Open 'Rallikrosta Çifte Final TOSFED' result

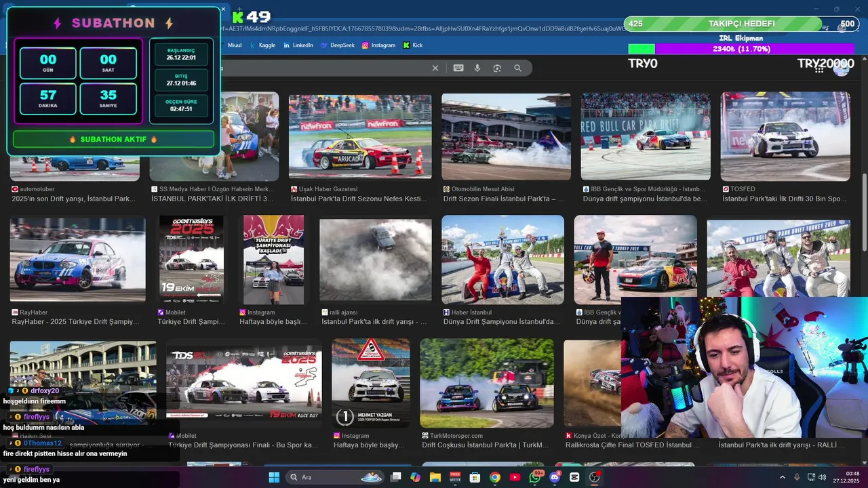633,445
